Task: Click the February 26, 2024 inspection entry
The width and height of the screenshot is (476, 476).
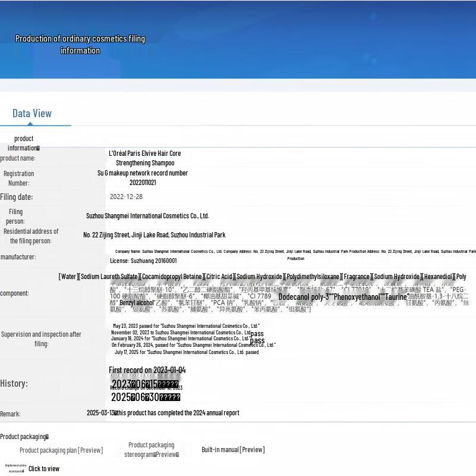Action: [x=193, y=345]
